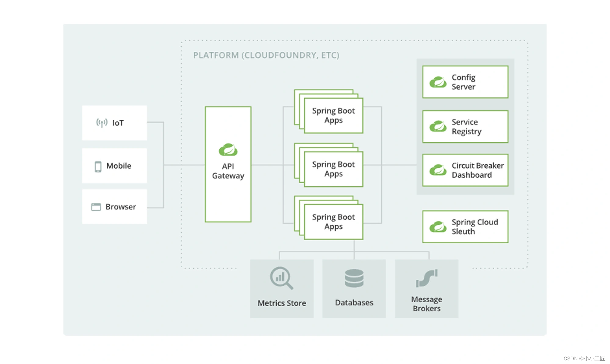This screenshot has width=610, height=364.
Task: Click the Metrics Store magnifier chart icon
Action: [x=281, y=278]
